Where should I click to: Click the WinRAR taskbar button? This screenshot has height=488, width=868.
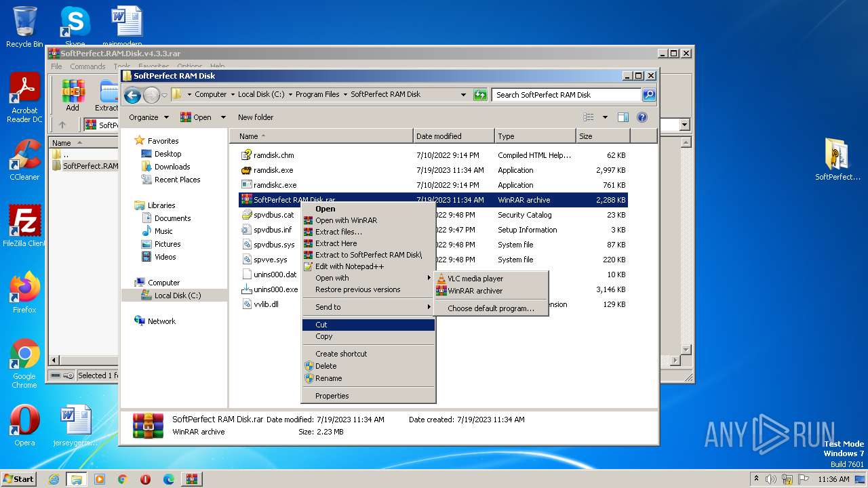pyautogui.click(x=191, y=479)
